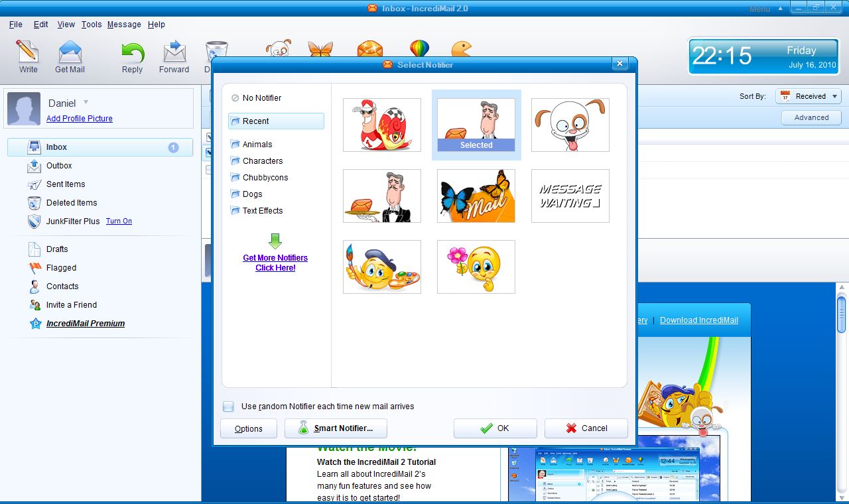Image resolution: width=849 pixels, height=504 pixels.
Task: Expand the Daniel account dropdown arrow
Action: point(86,102)
